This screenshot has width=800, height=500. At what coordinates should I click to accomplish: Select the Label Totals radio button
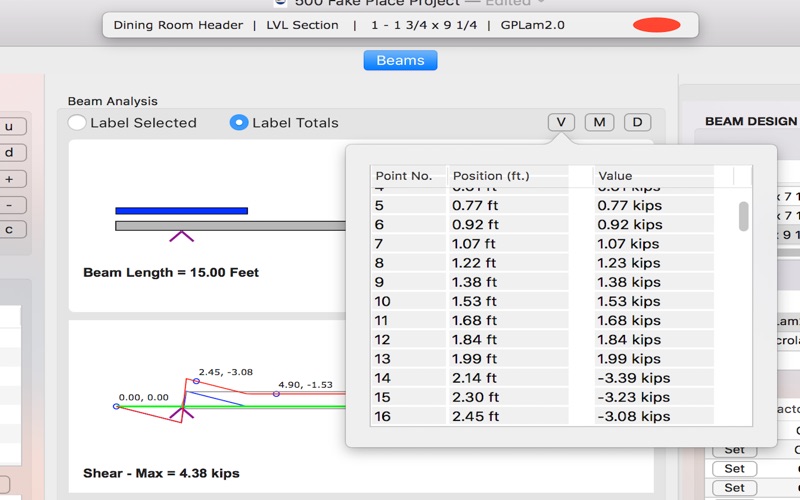tap(239, 122)
